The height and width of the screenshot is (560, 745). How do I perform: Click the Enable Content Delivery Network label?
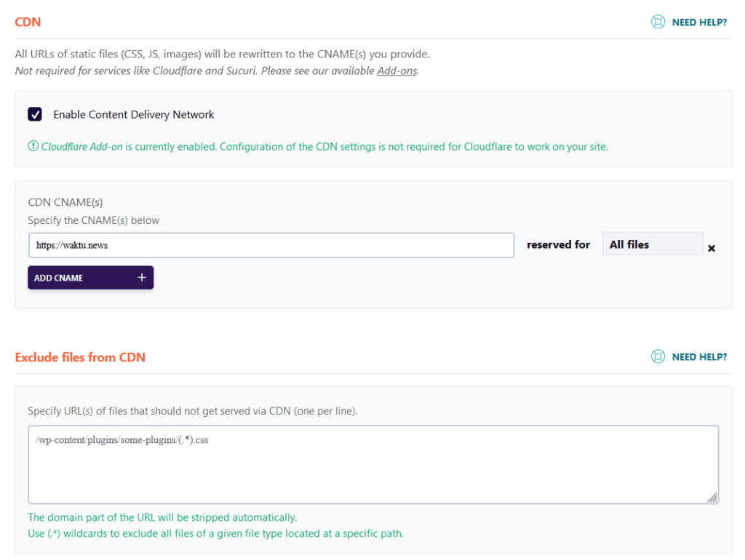(134, 114)
